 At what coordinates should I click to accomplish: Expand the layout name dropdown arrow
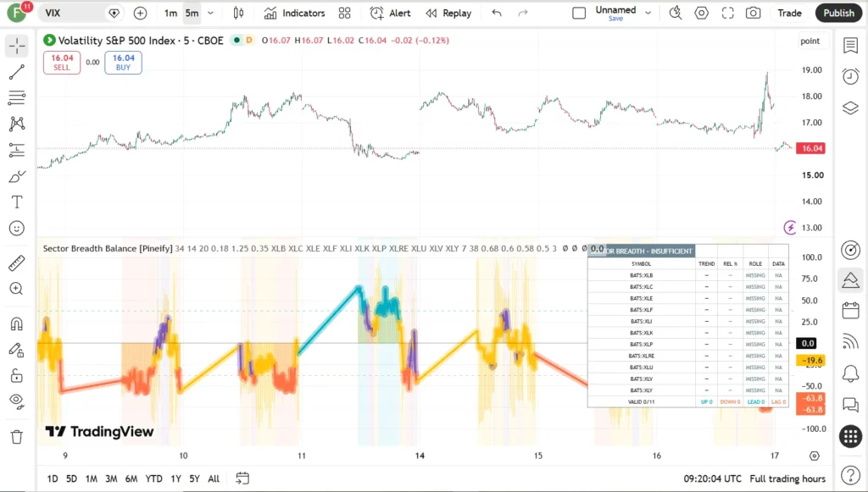point(648,14)
